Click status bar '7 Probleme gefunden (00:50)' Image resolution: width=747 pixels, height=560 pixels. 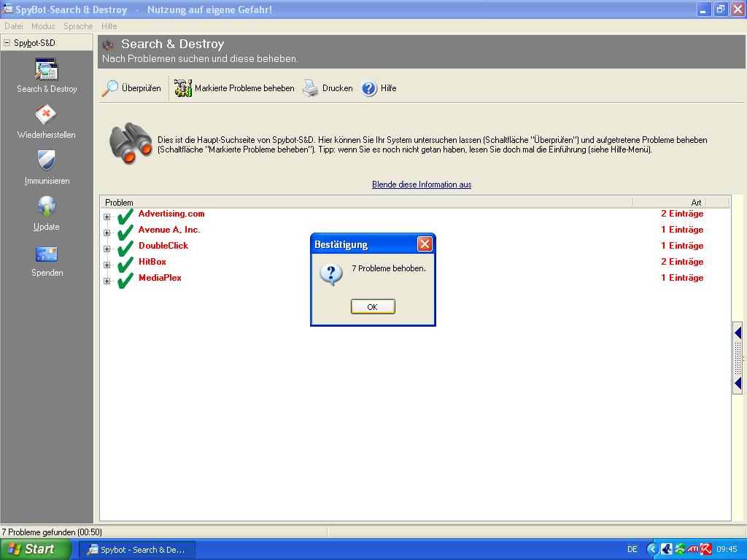click(52, 532)
